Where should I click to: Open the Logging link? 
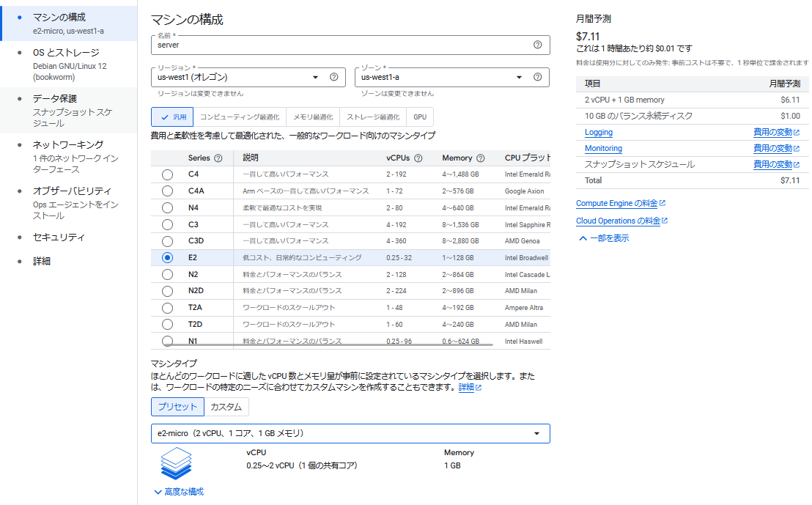coord(599,133)
